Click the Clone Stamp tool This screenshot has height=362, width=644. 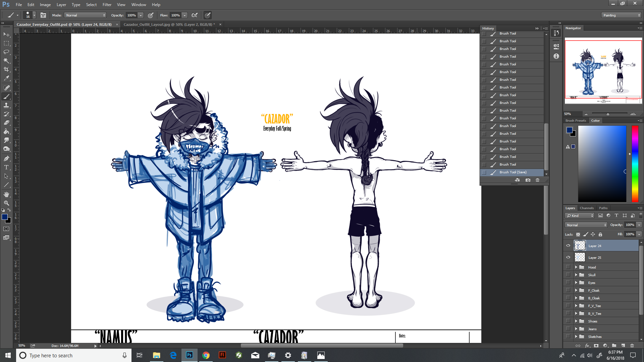pos(6,105)
